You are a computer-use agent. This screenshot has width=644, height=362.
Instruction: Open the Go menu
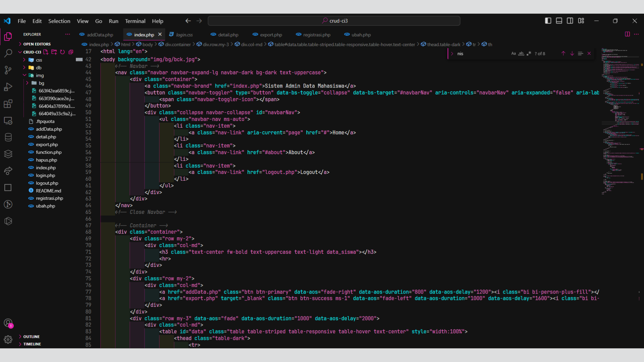(99, 21)
